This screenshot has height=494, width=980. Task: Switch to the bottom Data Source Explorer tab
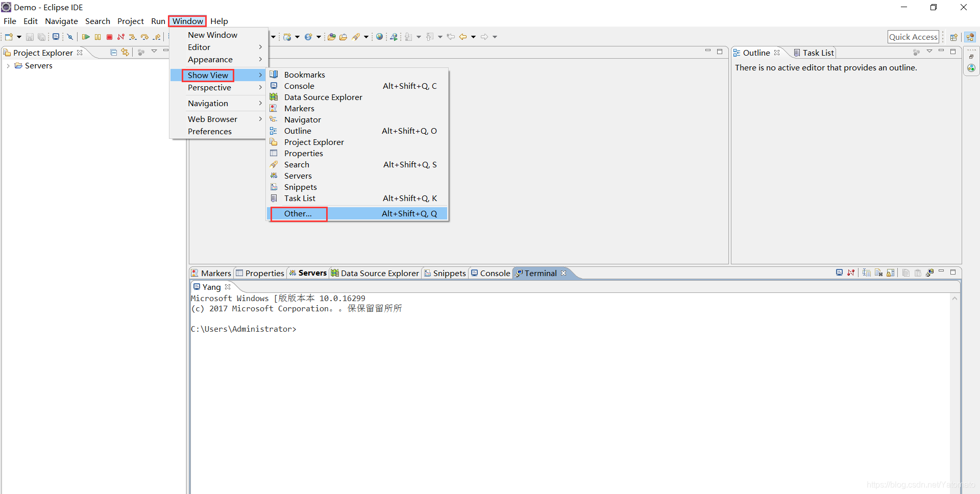(x=375, y=273)
